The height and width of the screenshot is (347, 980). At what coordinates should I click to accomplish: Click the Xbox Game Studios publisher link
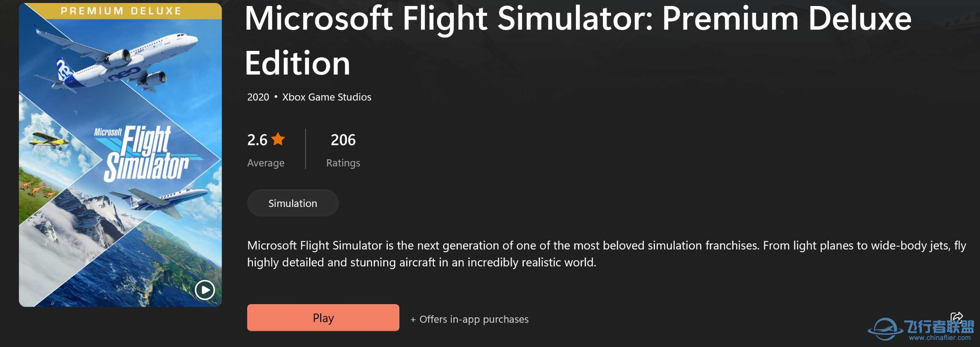[x=326, y=97]
